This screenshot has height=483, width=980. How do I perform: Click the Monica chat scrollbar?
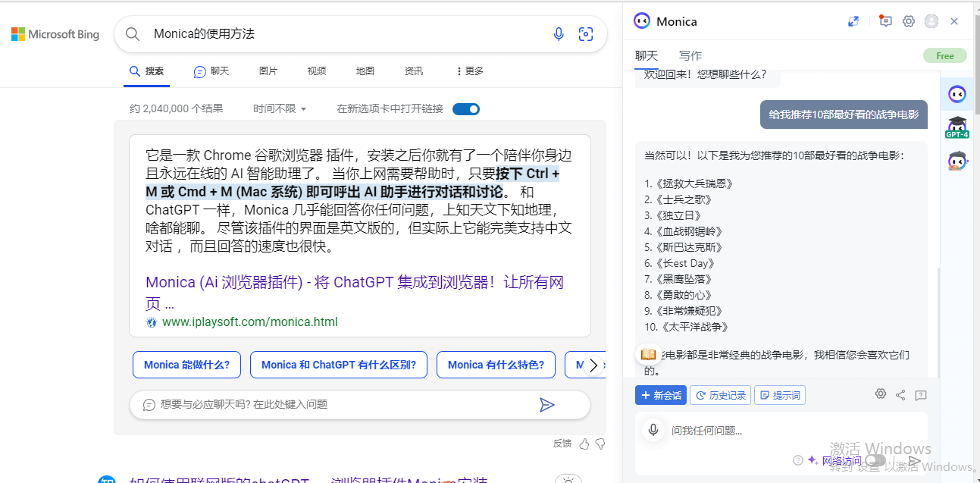(x=938, y=322)
